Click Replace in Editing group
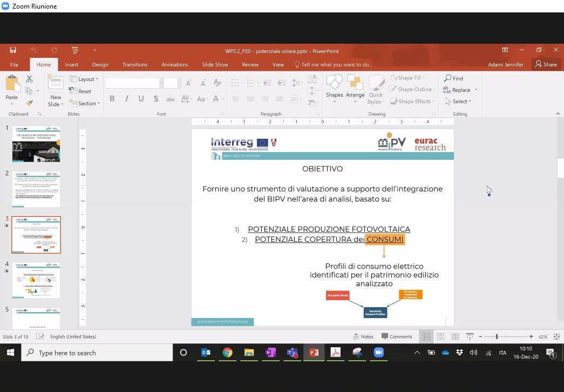 tap(457, 90)
